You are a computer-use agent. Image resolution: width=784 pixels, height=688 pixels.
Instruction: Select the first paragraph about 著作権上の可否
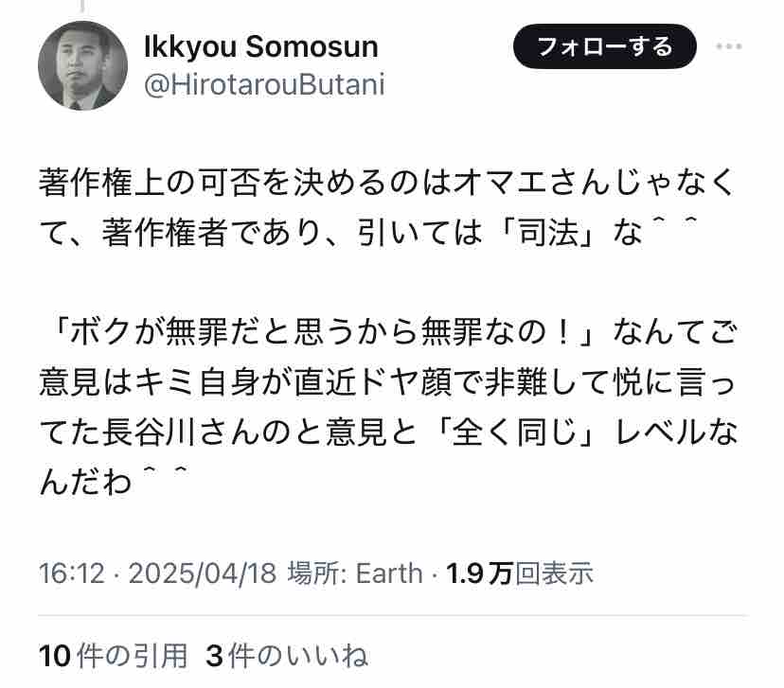pyautogui.click(x=387, y=208)
